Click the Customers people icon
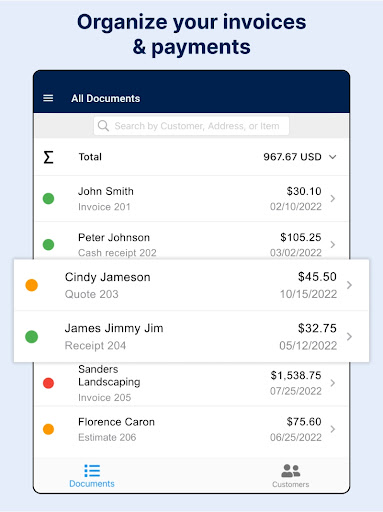 click(291, 470)
